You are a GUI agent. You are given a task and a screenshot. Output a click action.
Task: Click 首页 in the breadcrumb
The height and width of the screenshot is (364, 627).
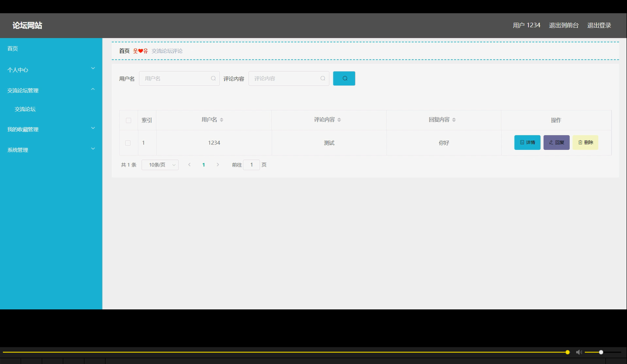pos(124,51)
